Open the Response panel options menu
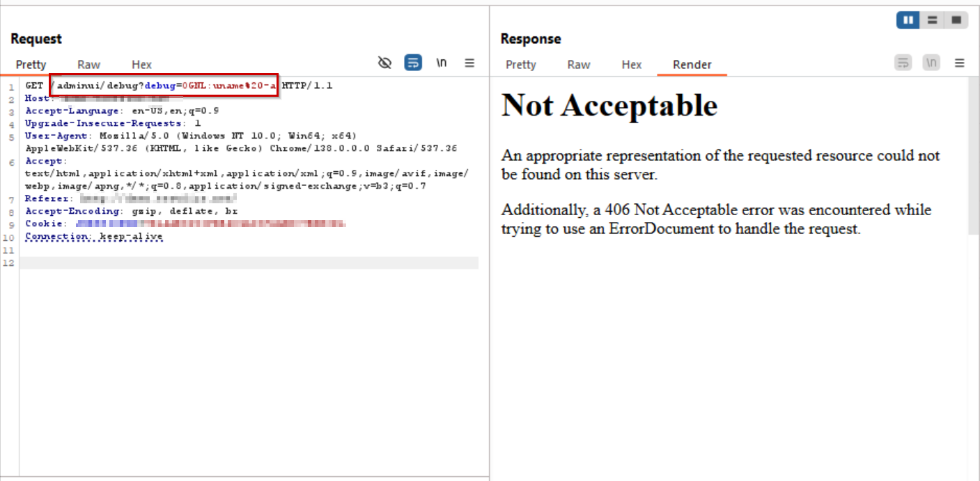980x481 pixels. 960,63
